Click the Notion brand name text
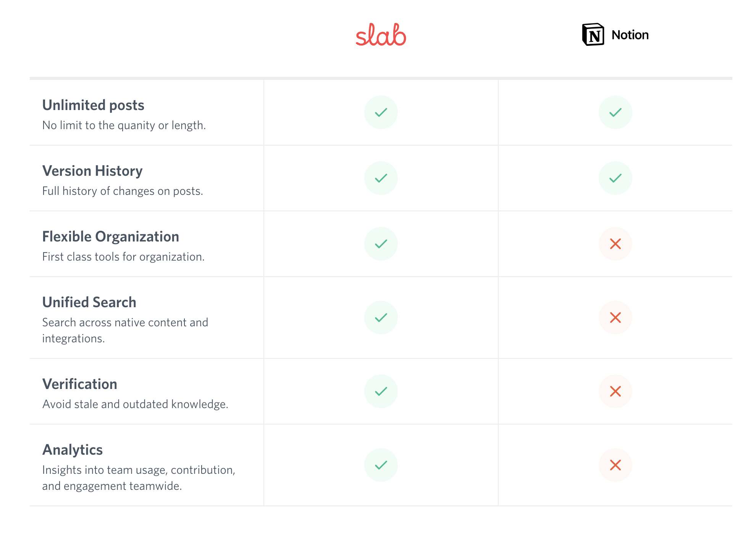 [630, 35]
